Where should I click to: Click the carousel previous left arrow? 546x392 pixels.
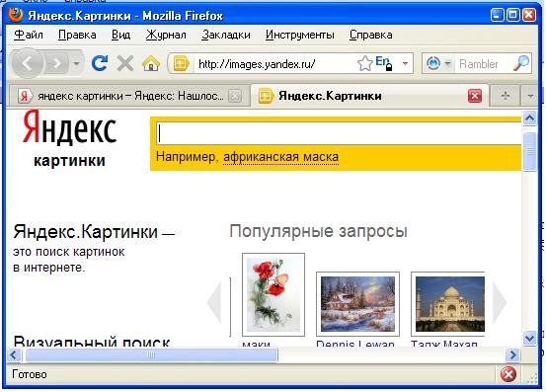click(214, 302)
